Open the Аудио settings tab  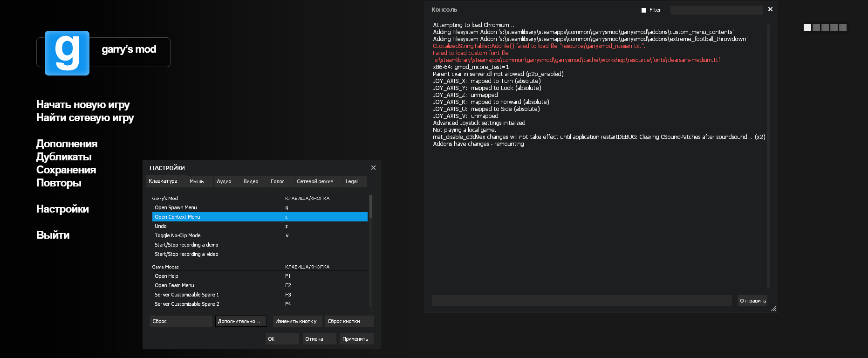pyautogui.click(x=224, y=181)
